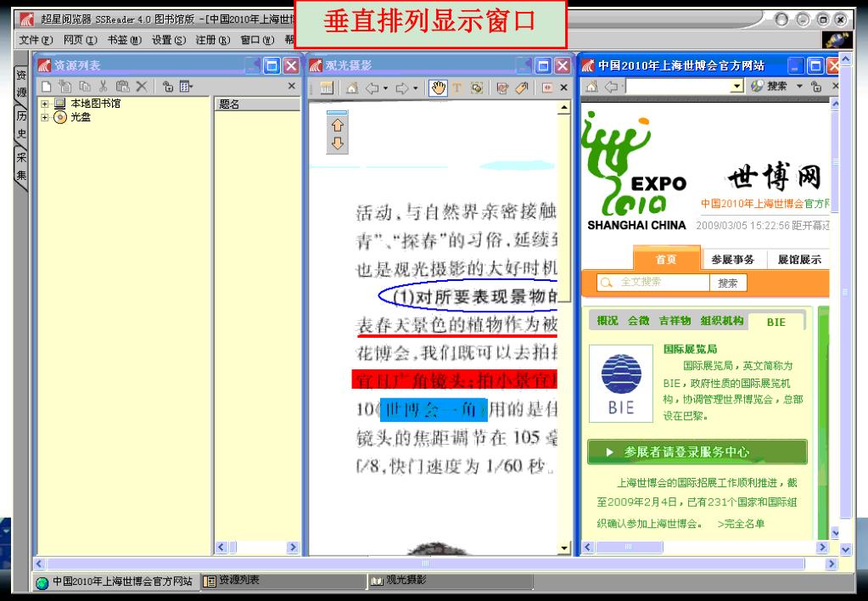Open the dropdown arrow next to 搜索
Viewport: 868px width, 601px height.
(x=799, y=86)
